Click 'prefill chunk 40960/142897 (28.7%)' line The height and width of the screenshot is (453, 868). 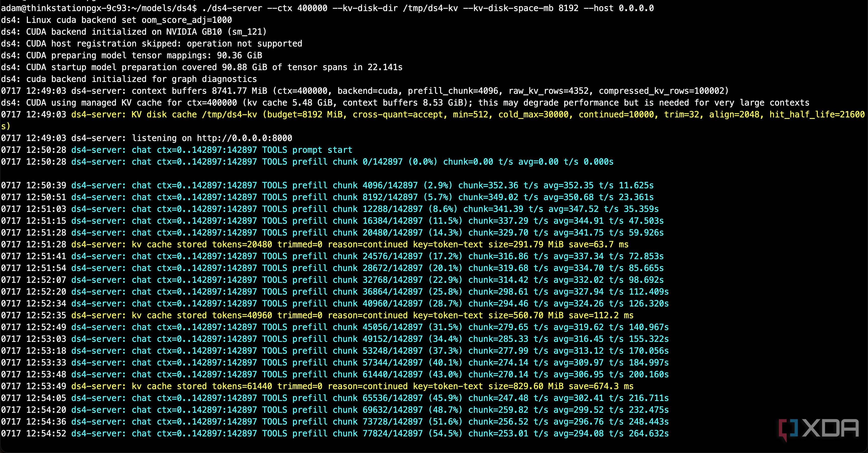335,303
